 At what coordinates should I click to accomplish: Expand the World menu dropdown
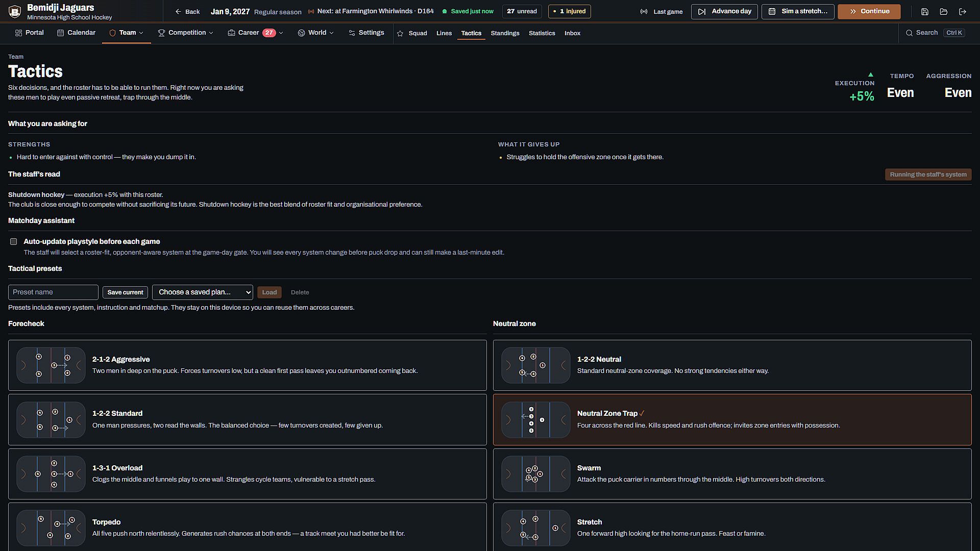(x=315, y=33)
